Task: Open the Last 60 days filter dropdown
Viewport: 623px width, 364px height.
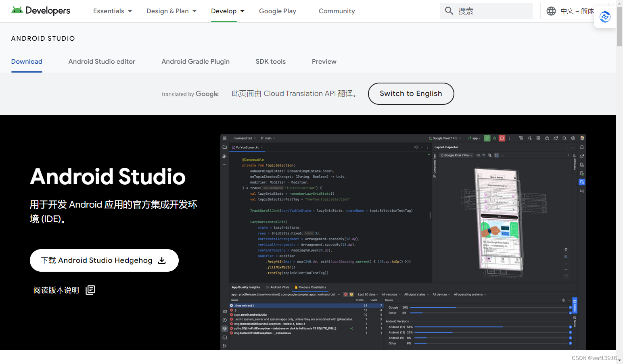Action: 368,294
